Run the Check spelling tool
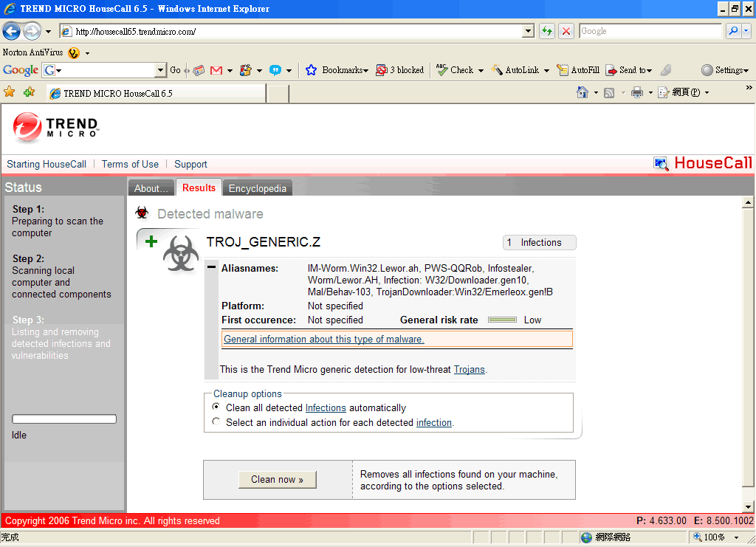This screenshot has height=547, width=756. click(455, 70)
